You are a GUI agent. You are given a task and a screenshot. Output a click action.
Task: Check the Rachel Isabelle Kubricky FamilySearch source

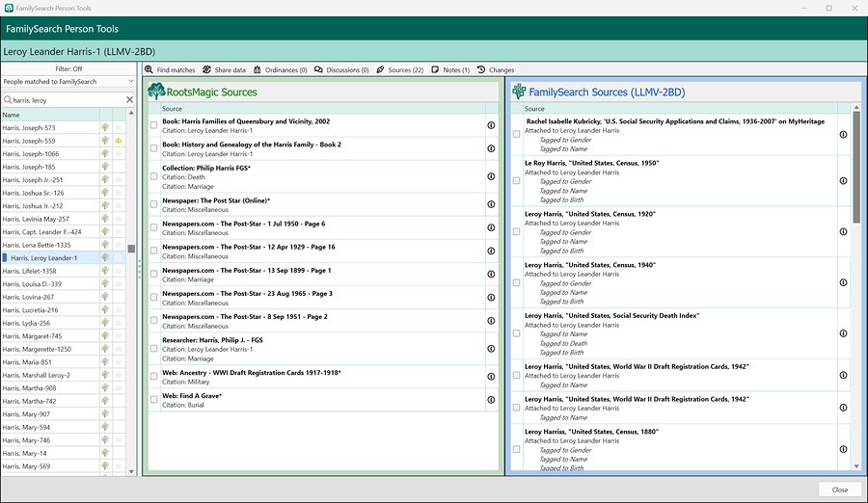[517, 135]
